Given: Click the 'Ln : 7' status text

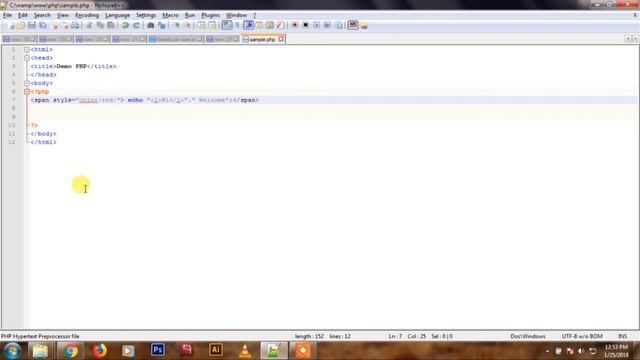Looking at the screenshot, I should pyautogui.click(x=395, y=336).
